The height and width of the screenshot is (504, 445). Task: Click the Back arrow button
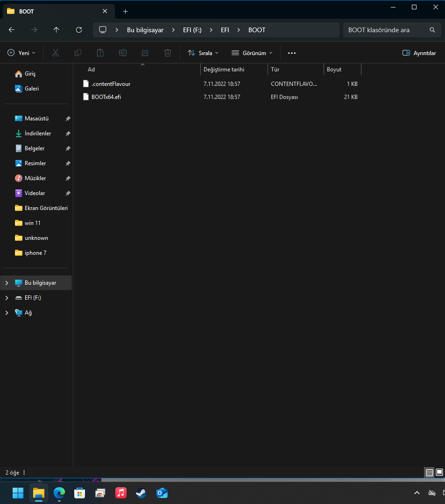coord(12,30)
